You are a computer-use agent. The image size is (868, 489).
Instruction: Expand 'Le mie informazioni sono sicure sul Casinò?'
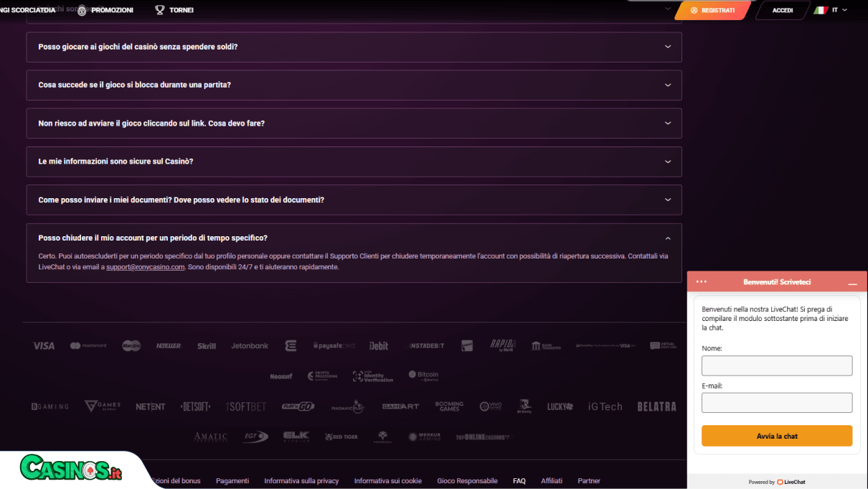coord(354,162)
